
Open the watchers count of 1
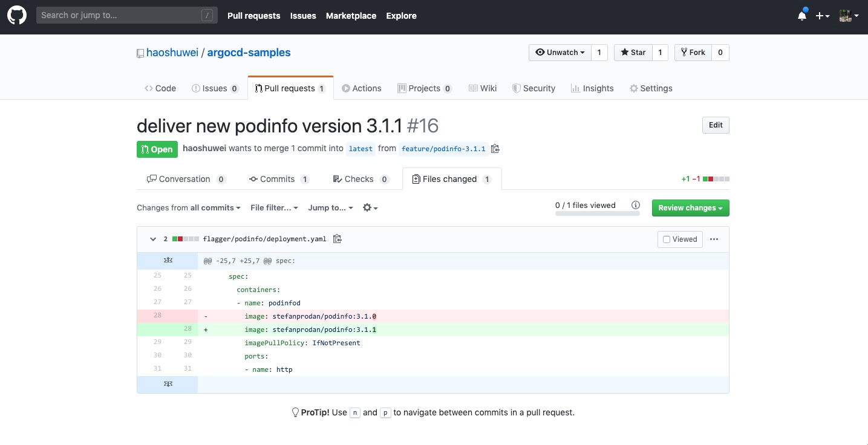click(x=599, y=53)
